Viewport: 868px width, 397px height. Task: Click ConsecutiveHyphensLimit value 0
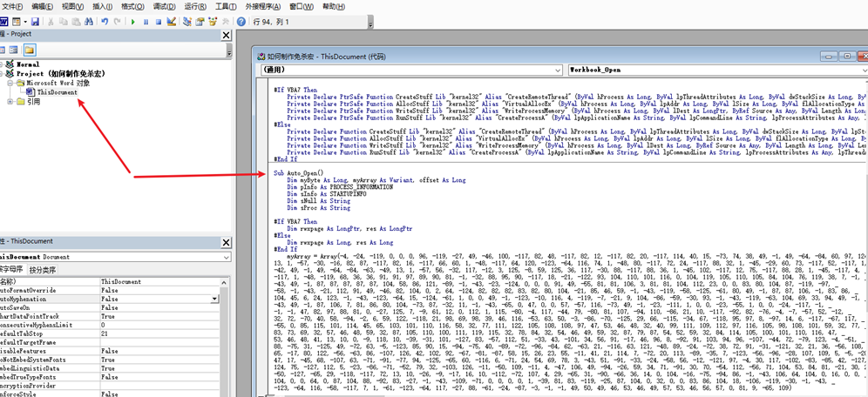click(x=159, y=325)
